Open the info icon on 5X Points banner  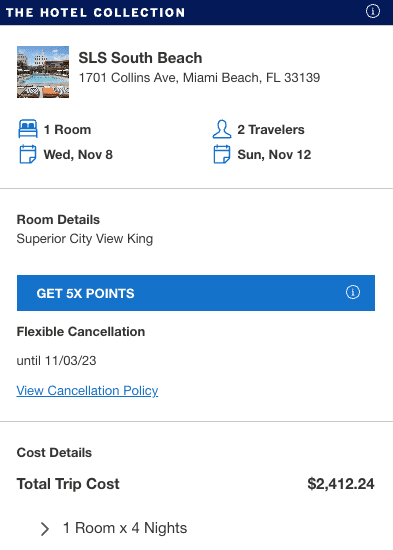[x=353, y=292]
